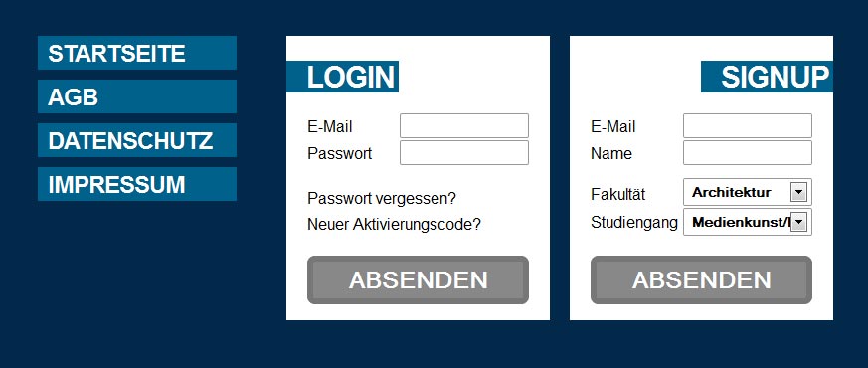This screenshot has width=868, height=368.
Task: Follow the 'Passwort vergessen?' link
Action: tap(382, 199)
